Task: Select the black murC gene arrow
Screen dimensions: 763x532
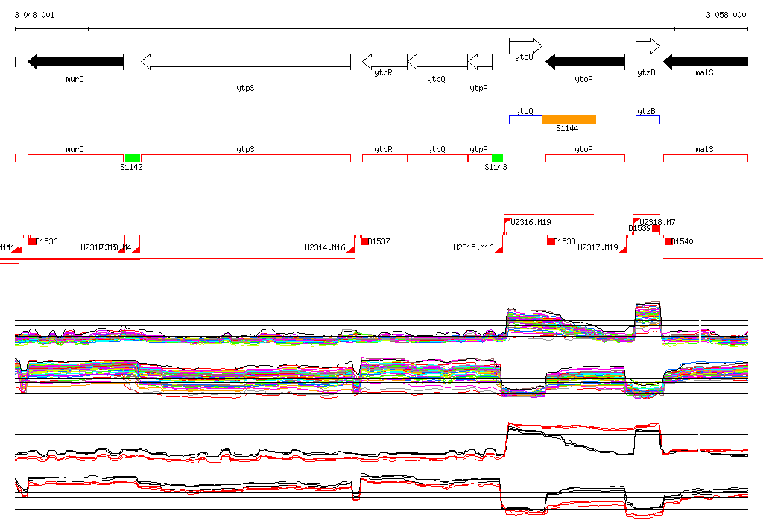Action: 75,62
